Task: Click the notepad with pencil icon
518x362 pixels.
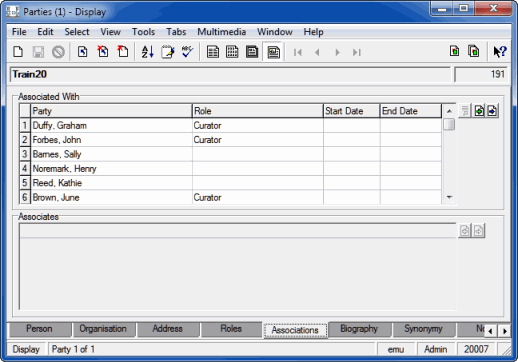Action: coord(167,52)
